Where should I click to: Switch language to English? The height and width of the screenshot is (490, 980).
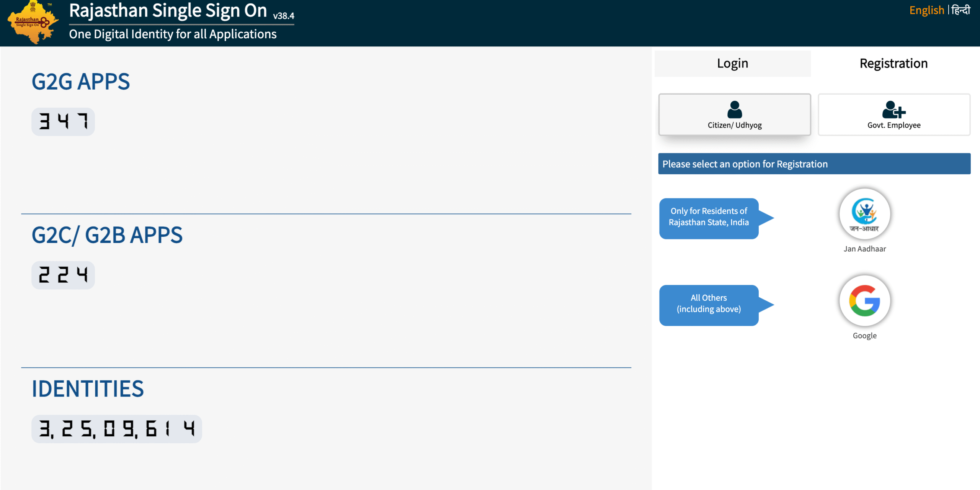926,10
